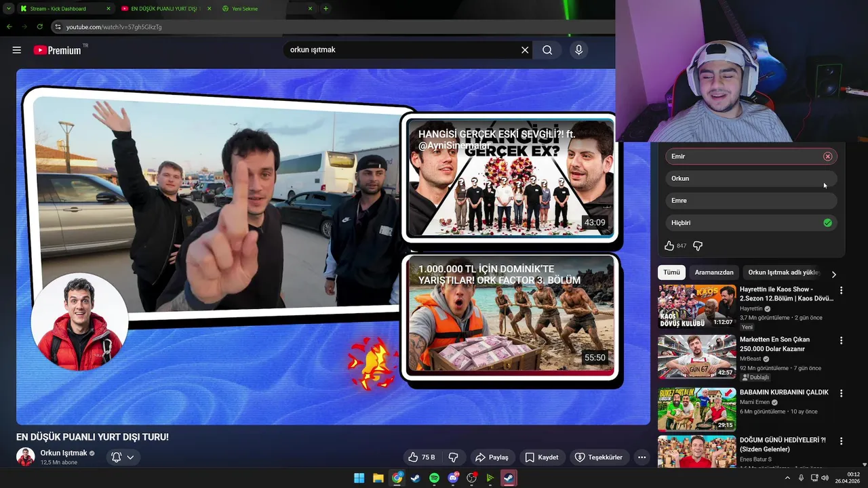Image resolution: width=868 pixels, height=488 pixels.
Task: Choose the 'Orkun' poll answer
Action: pos(751,179)
